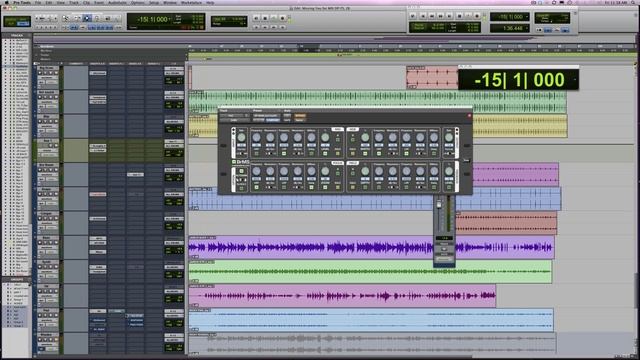Viewport: 640px width, 360px height.
Task: Click volume fader in floating fader window
Action: click(x=439, y=204)
